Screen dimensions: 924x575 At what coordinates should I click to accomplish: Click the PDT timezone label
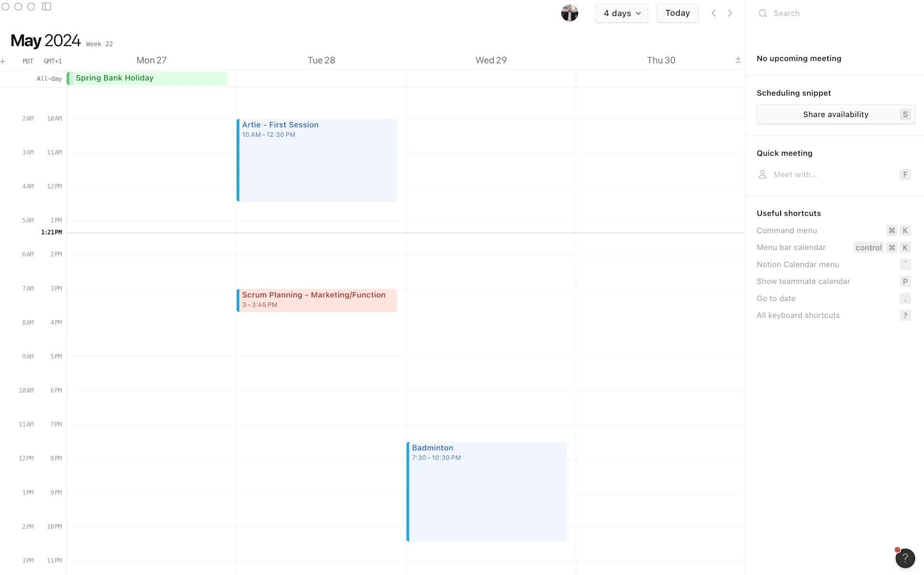[28, 61]
